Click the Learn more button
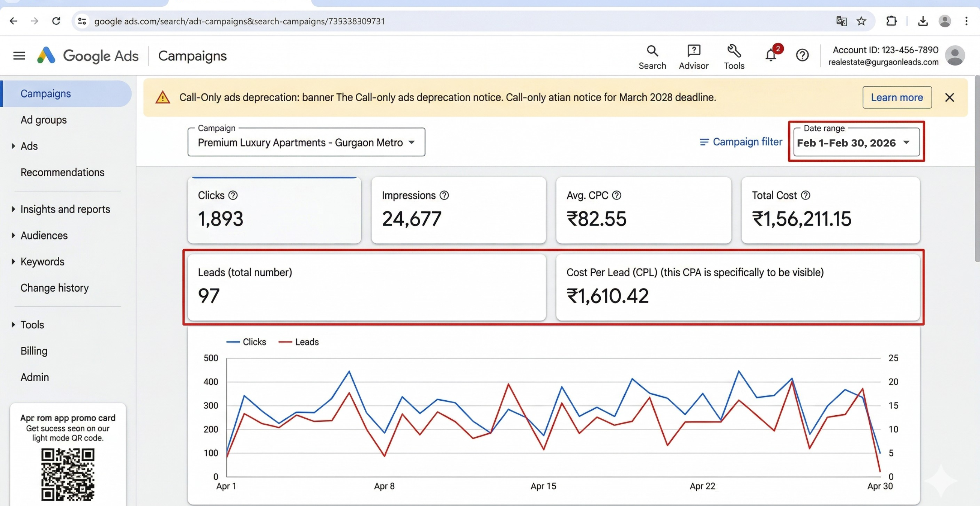This screenshot has height=506, width=980. 897,97
